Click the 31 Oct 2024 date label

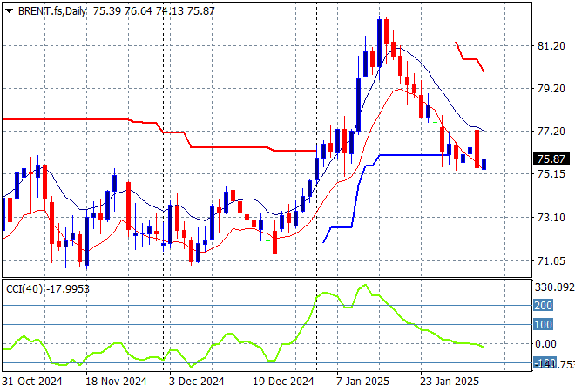(32, 382)
